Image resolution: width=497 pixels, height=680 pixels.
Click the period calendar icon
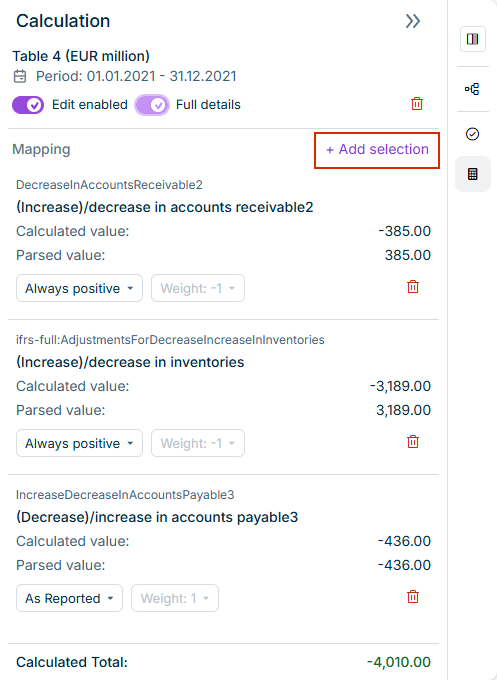point(20,76)
